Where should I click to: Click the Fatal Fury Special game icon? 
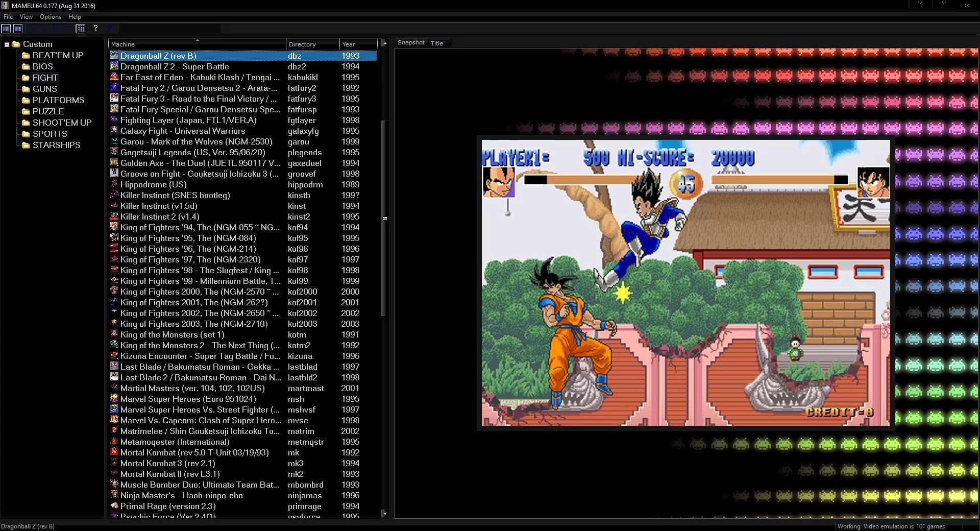coord(114,109)
